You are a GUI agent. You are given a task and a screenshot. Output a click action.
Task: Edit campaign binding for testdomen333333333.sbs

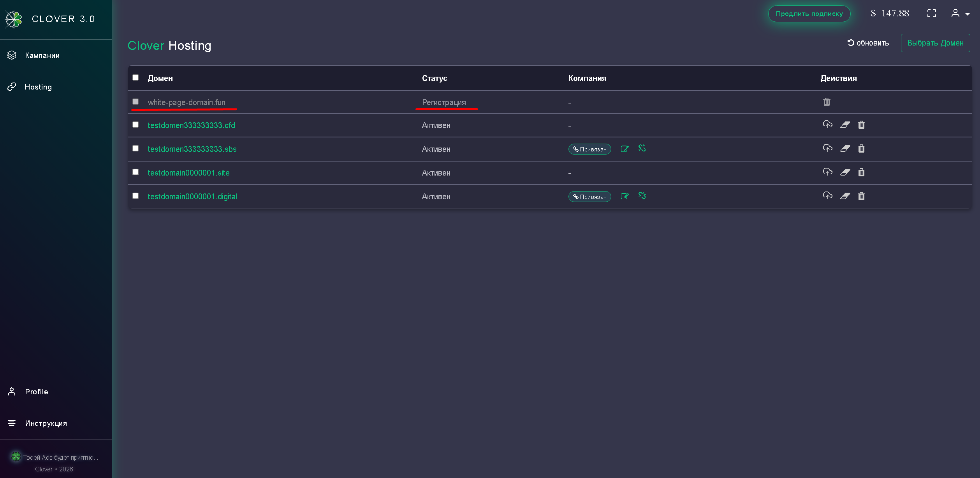click(625, 149)
